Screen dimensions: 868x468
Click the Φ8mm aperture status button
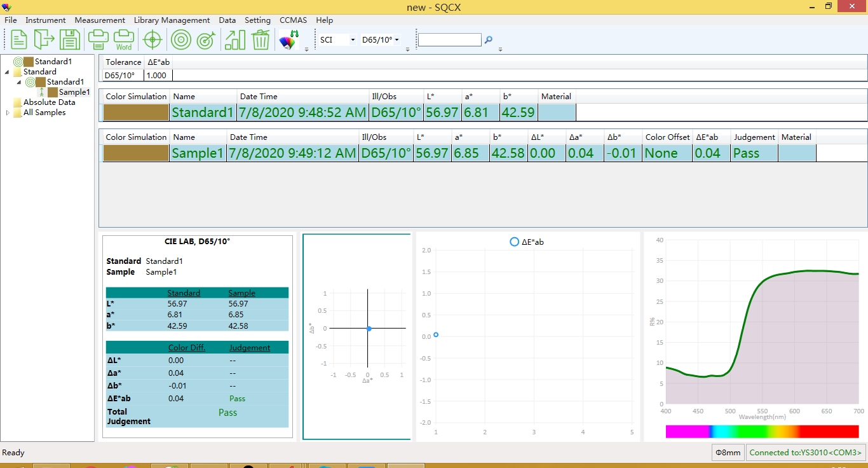[x=728, y=453]
